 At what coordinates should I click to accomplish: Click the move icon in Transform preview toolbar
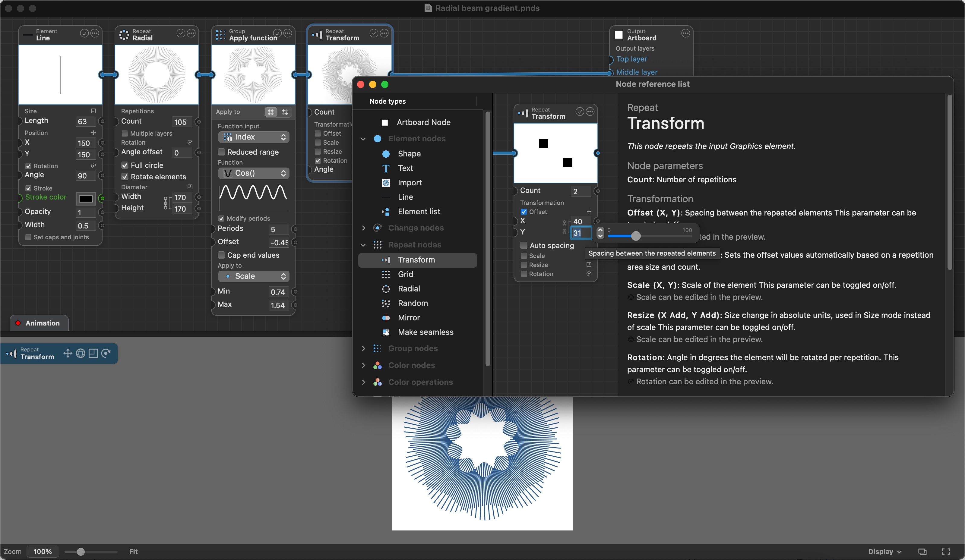point(67,353)
